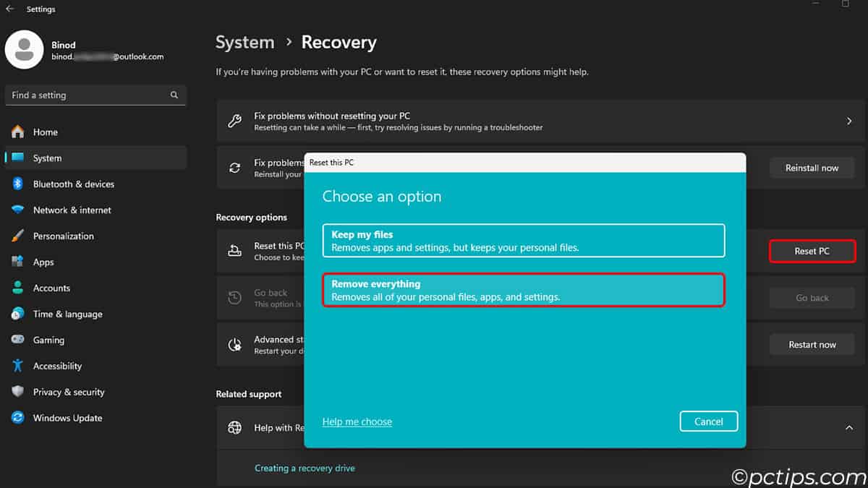Choose the Keep my files option
868x488 pixels.
coord(523,241)
